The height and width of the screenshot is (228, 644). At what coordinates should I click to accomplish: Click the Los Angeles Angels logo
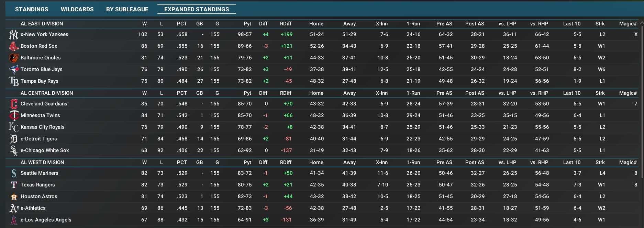[x=13, y=220]
